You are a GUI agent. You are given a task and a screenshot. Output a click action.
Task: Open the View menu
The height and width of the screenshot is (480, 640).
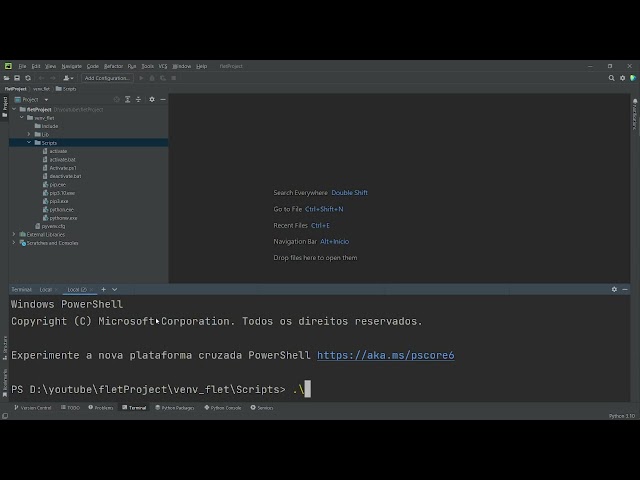[51, 66]
